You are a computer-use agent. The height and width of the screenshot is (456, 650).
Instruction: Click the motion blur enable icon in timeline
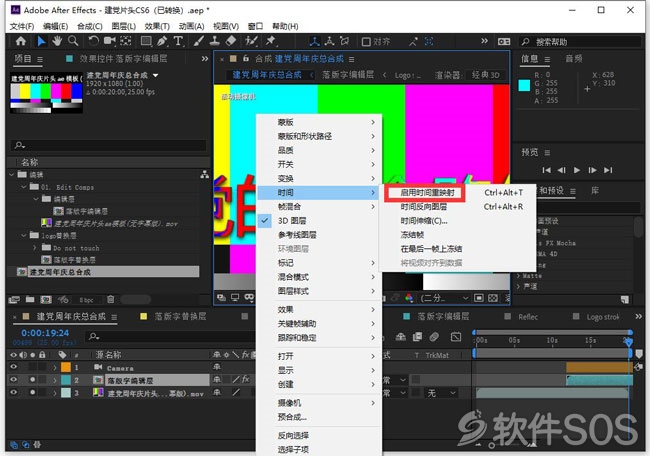(x=434, y=337)
